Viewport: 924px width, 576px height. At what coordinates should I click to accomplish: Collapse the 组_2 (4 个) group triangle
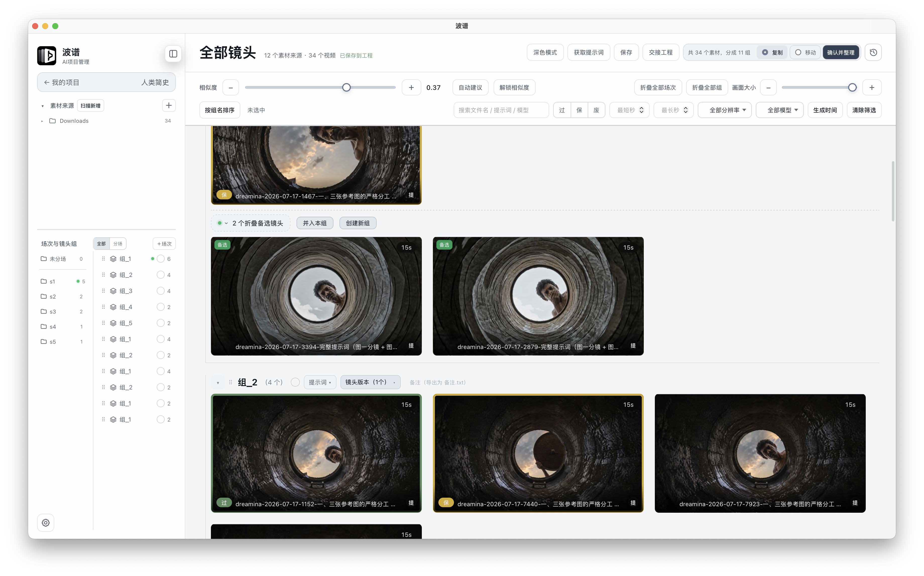tap(218, 382)
